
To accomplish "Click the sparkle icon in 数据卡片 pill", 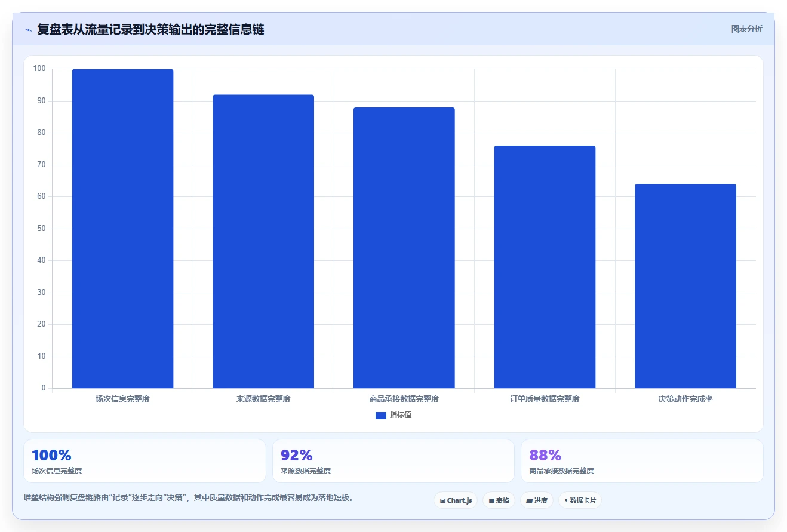I will coord(566,500).
